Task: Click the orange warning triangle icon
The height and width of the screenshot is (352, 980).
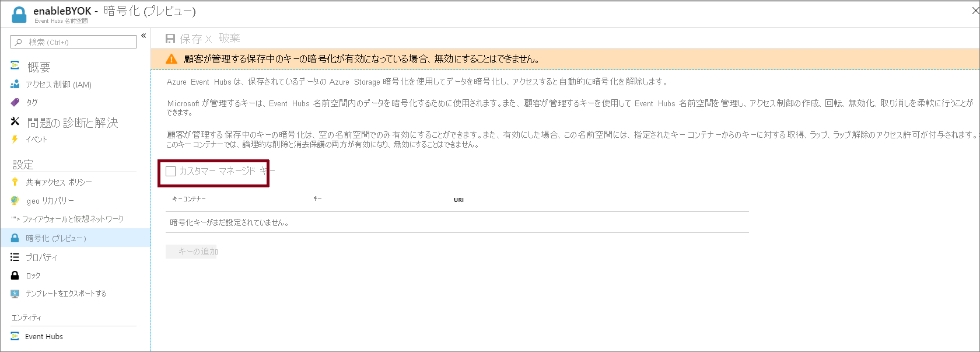Action: click(x=171, y=59)
